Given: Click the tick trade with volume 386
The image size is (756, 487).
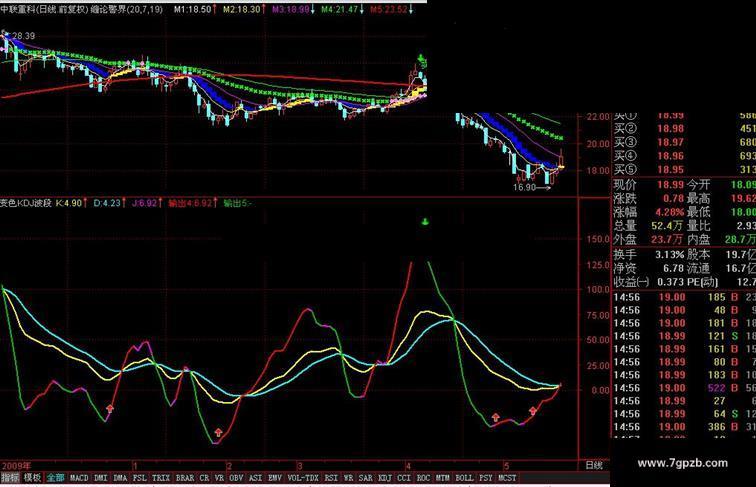Looking at the screenshot, I should coord(685,427).
